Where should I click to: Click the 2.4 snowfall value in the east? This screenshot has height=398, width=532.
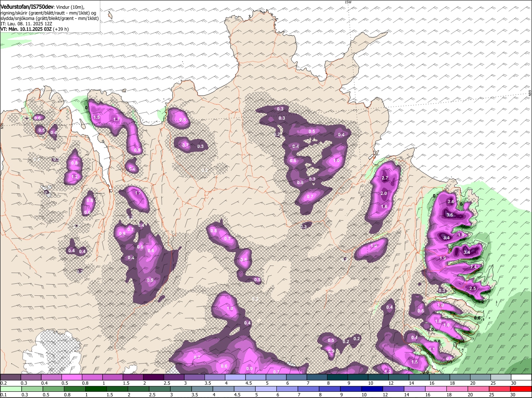coord(473,267)
